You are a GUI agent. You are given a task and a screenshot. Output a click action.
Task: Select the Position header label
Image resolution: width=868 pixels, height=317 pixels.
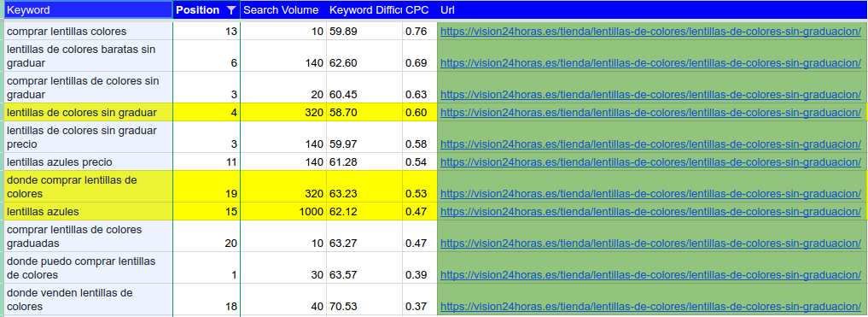(198, 10)
